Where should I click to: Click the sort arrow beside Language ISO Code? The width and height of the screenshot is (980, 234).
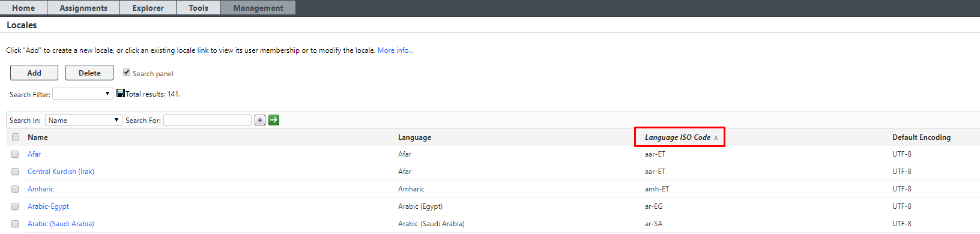(716, 138)
